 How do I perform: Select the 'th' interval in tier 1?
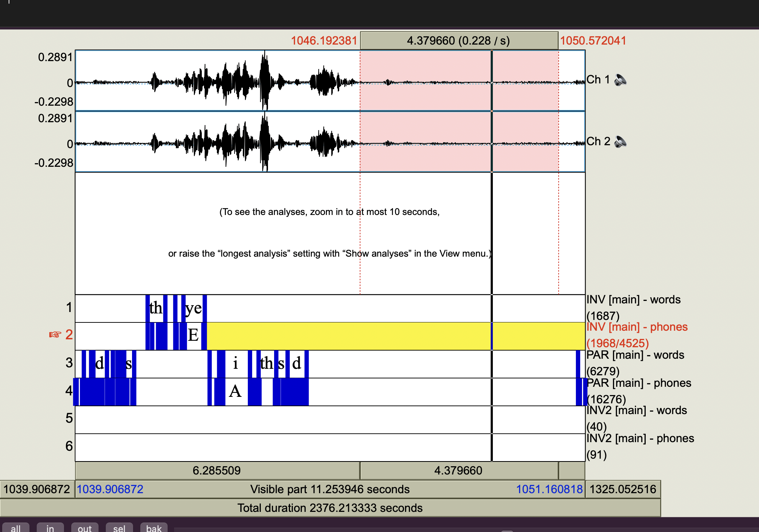pyautogui.click(x=156, y=308)
